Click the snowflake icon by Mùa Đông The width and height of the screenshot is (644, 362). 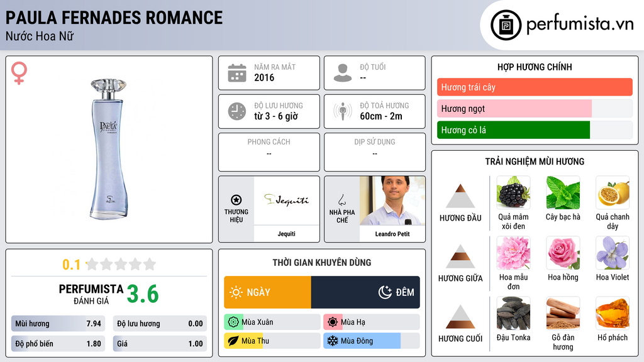pos(333,341)
